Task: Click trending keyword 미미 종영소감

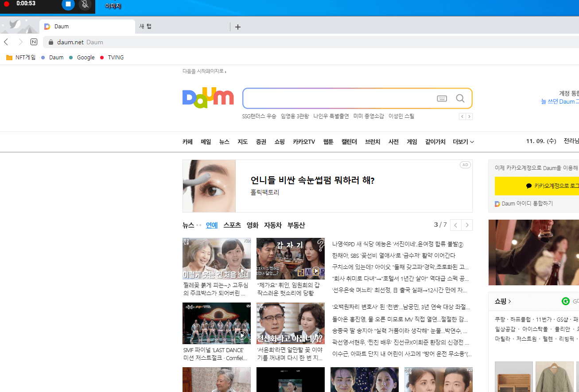Action: tap(369, 116)
